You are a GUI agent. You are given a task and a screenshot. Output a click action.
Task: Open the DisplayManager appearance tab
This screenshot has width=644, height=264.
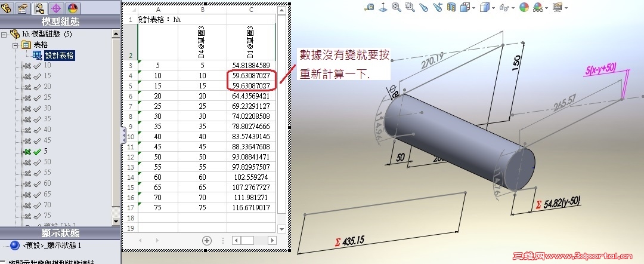coord(72,8)
